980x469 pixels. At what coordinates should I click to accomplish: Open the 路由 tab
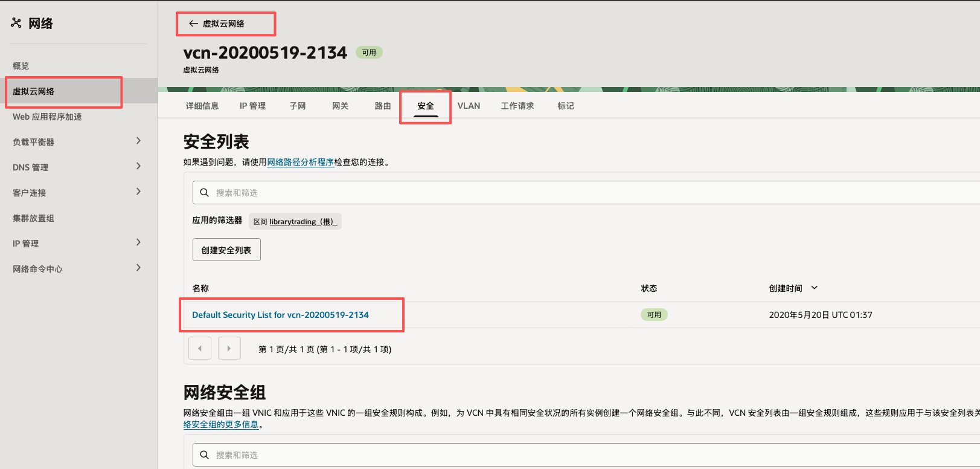coord(382,106)
